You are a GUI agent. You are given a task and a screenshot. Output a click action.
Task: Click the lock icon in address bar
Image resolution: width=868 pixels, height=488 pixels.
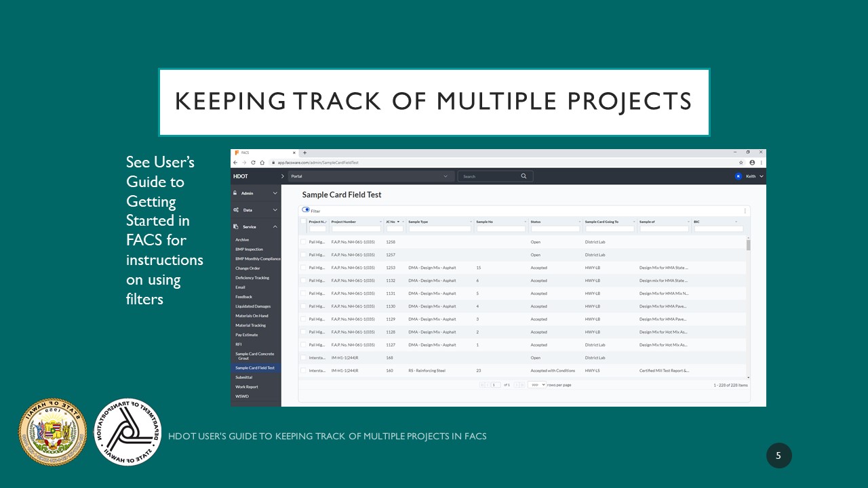[273, 163]
